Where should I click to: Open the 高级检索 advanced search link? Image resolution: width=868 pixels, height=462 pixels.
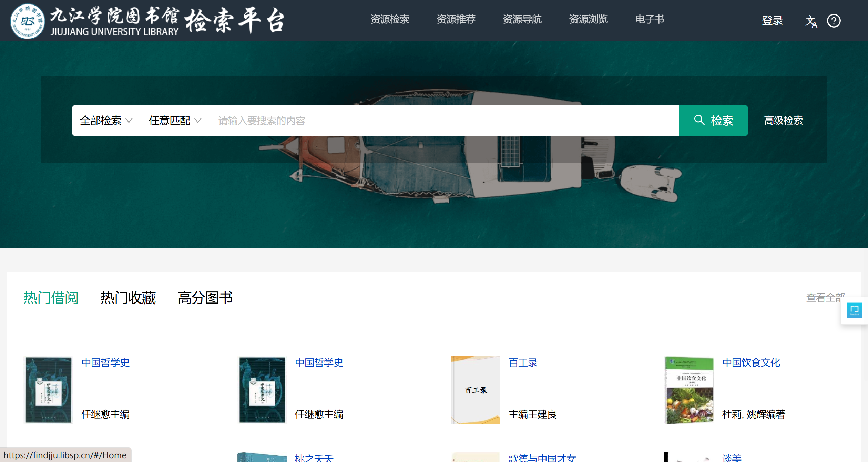pyautogui.click(x=783, y=121)
